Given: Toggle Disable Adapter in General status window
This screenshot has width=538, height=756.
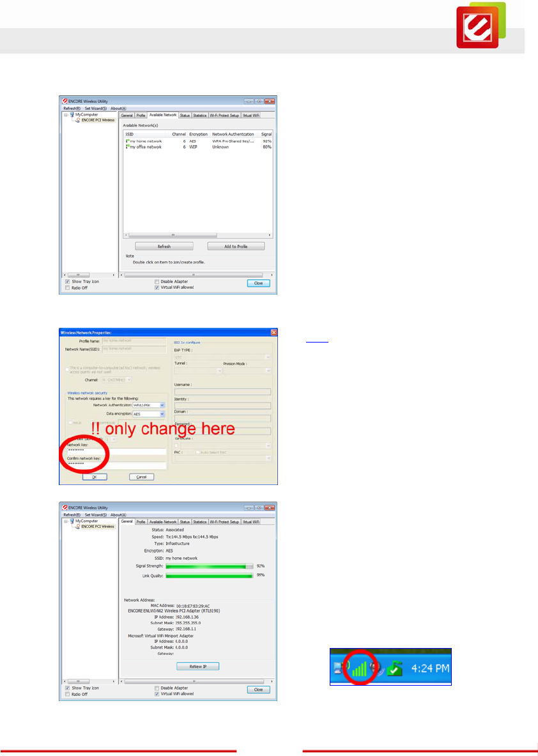Looking at the screenshot, I should 157,688.
